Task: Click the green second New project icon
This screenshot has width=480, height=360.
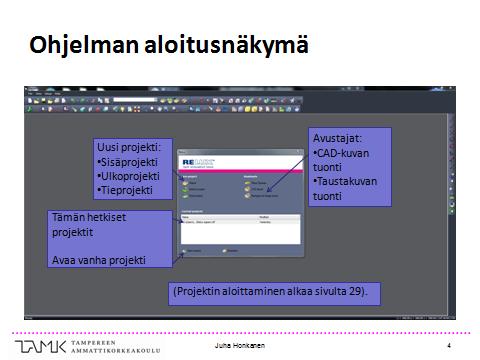Action: click(x=185, y=190)
